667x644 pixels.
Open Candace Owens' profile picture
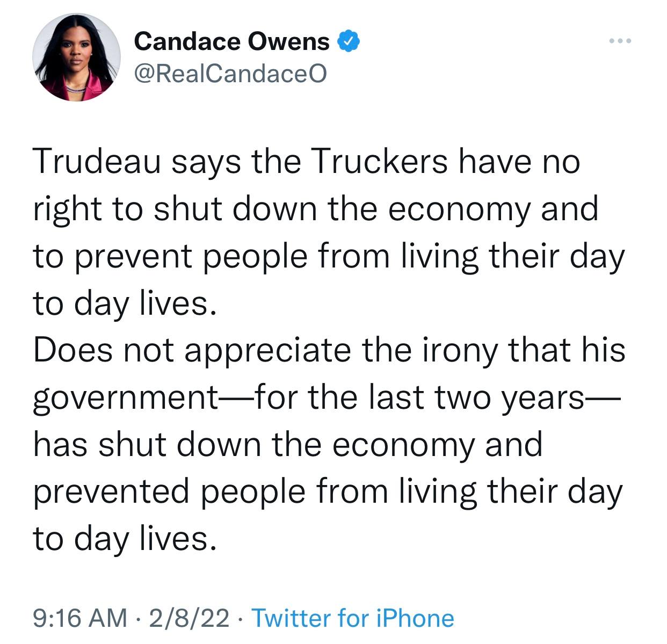coord(76,57)
